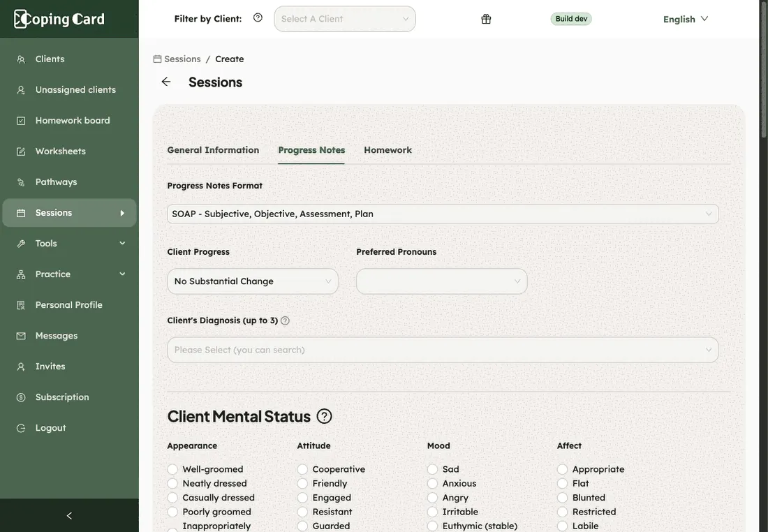Open the English language dropdown

[685, 19]
